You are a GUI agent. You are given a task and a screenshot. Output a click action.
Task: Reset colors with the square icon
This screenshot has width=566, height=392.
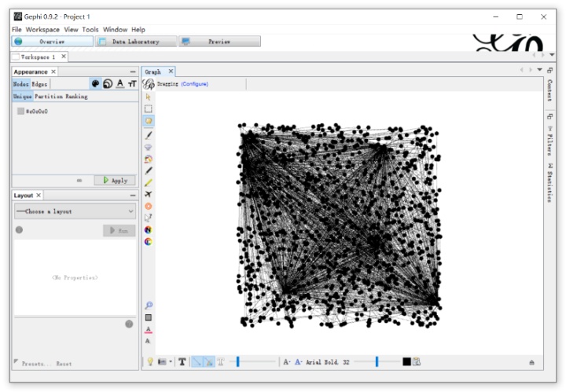(149, 317)
